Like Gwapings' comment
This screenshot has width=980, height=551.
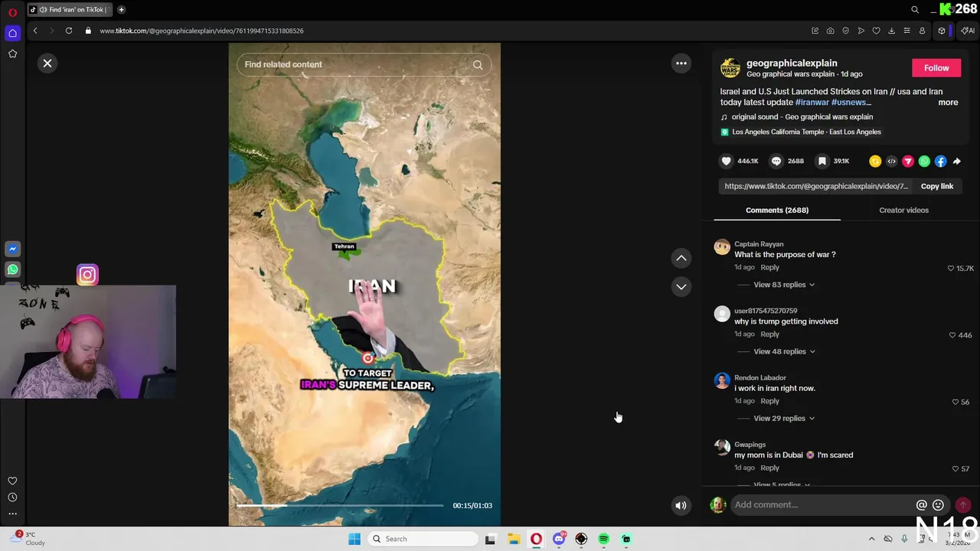pyautogui.click(x=955, y=468)
